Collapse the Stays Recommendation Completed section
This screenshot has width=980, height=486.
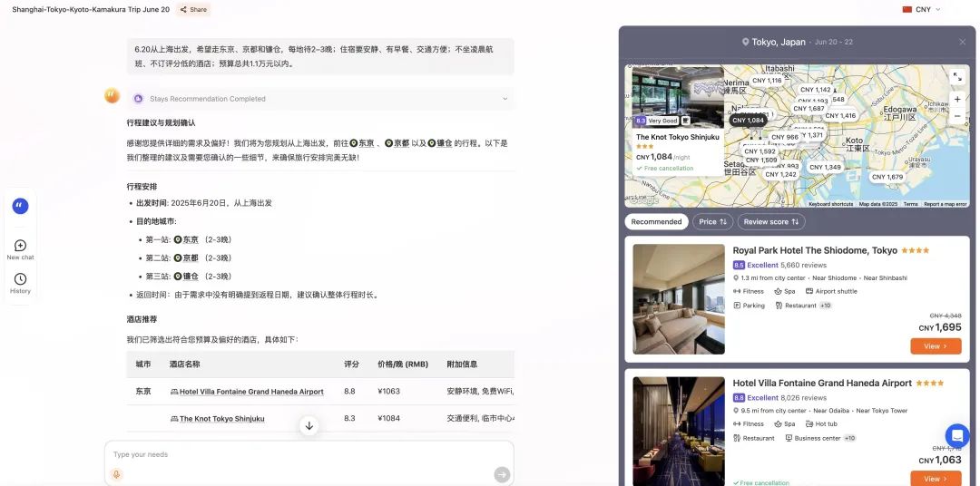coord(505,99)
